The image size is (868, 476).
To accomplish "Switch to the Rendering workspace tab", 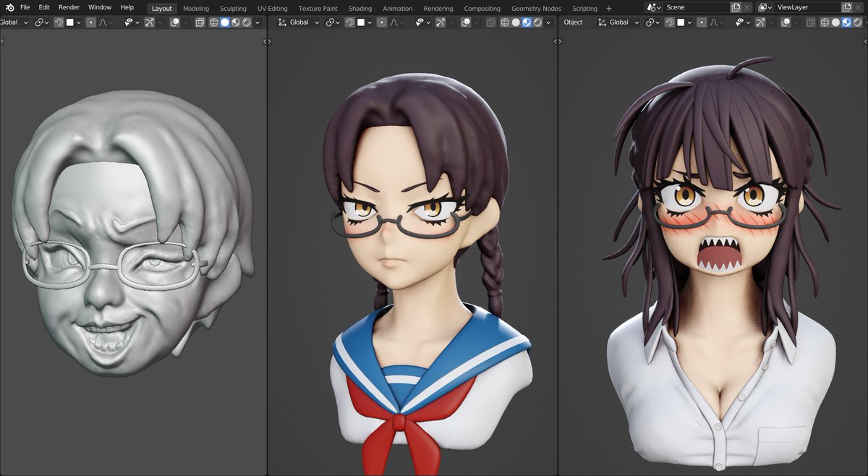I will point(438,9).
